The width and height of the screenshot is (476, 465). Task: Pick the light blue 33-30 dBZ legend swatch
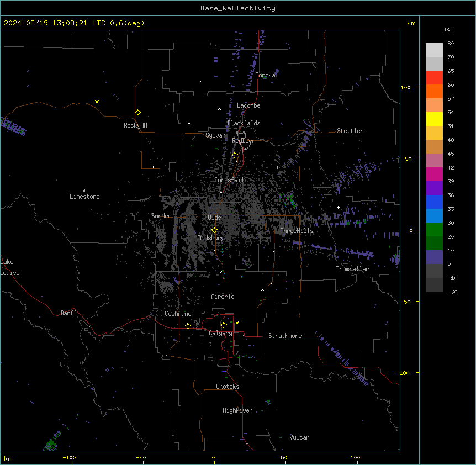(434, 216)
